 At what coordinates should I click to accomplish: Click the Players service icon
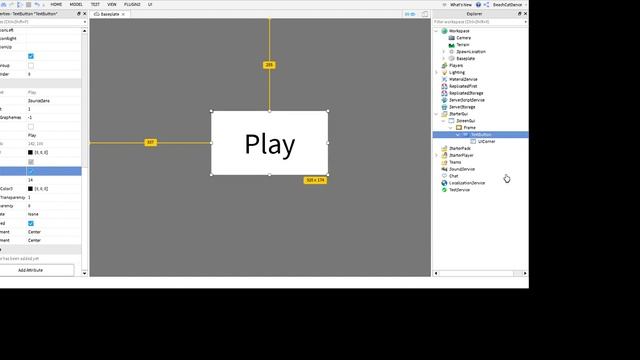(444, 65)
